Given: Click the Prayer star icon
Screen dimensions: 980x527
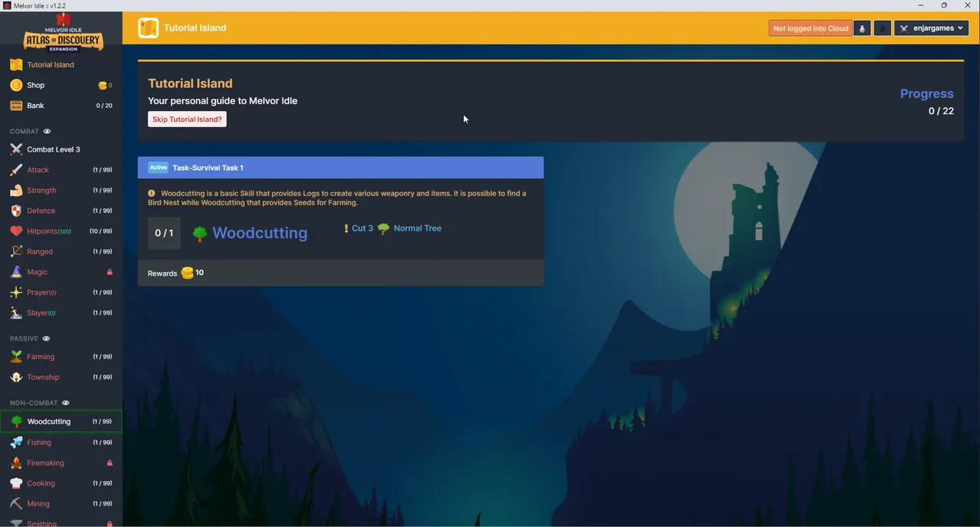Looking at the screenshot, I should 16,293.
